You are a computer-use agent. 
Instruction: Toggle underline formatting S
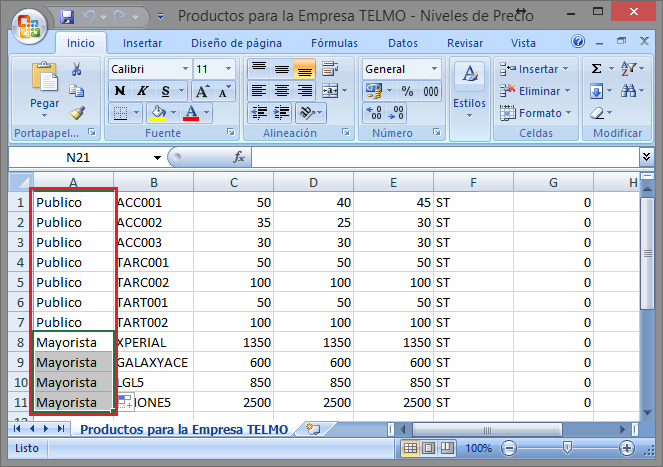pyautogui.click(x=165, y=91)
